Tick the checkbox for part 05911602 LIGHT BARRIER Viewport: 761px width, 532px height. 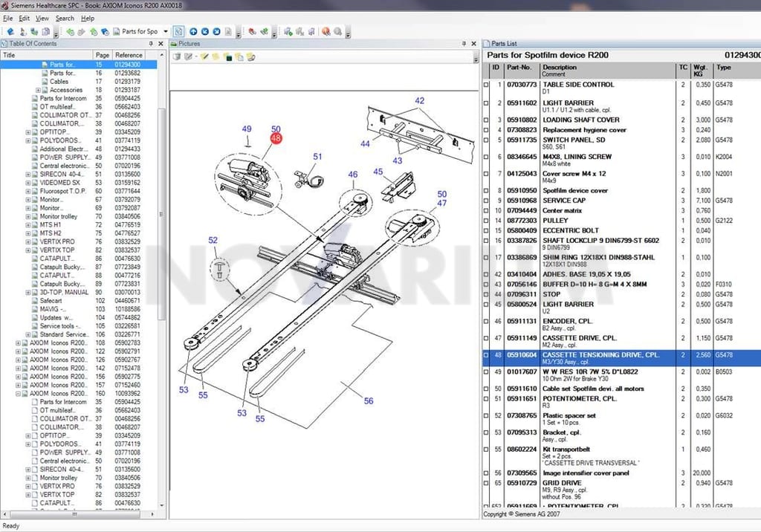click(486, 103)
